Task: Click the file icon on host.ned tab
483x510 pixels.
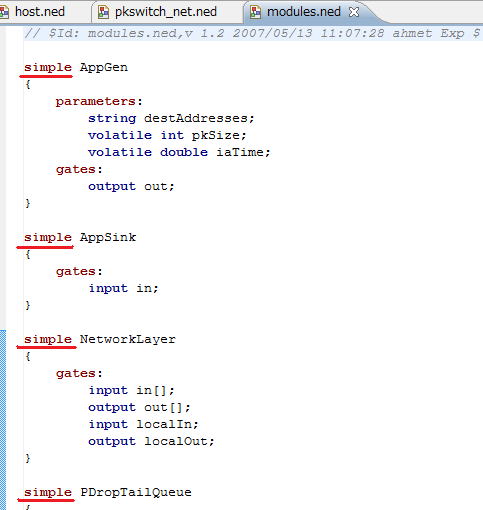Action: pyautogui.click(x=4, y=12)
